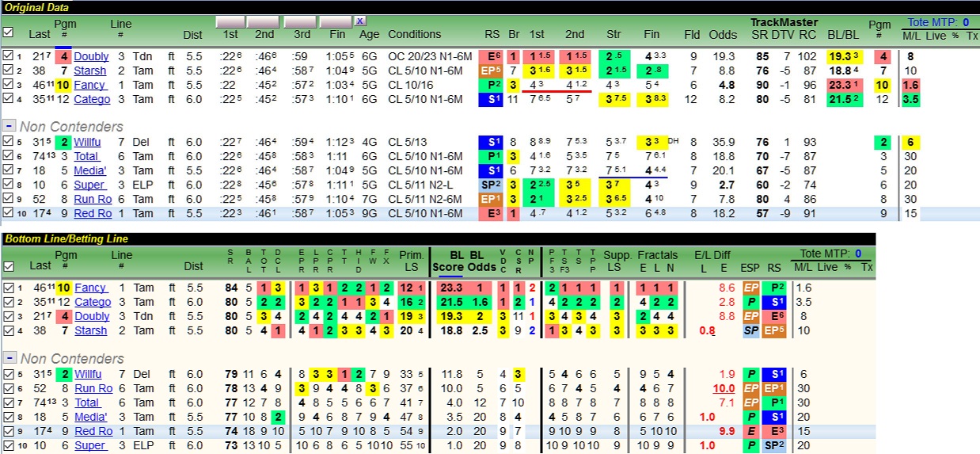
Task: Select the condition cell CL 5/13
Action: click(x=408, y=143)
